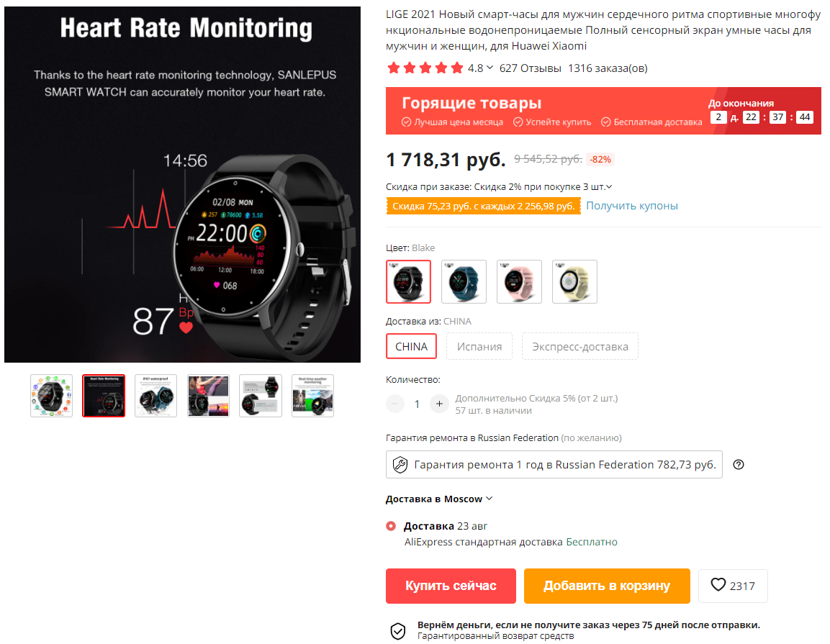Select the blue watch color swatch
The height and width of the screenshot is (644, 830).
point(464,281)
